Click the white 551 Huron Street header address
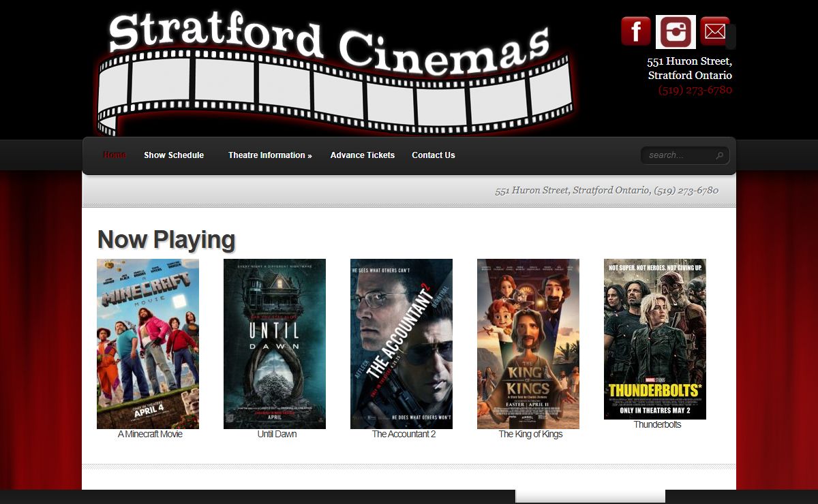Screen dimensions: 818x504 [690, 68]
